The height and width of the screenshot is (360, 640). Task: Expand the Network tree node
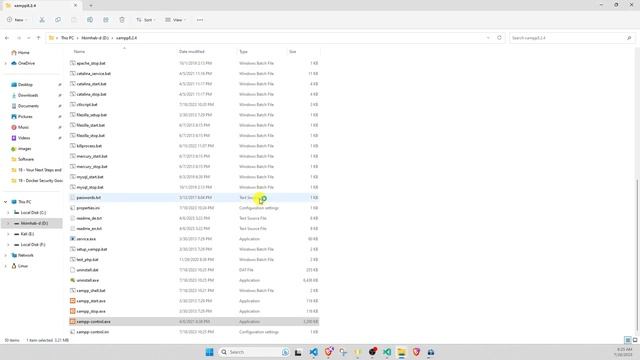pyautogui.click(x=6, y=255)
